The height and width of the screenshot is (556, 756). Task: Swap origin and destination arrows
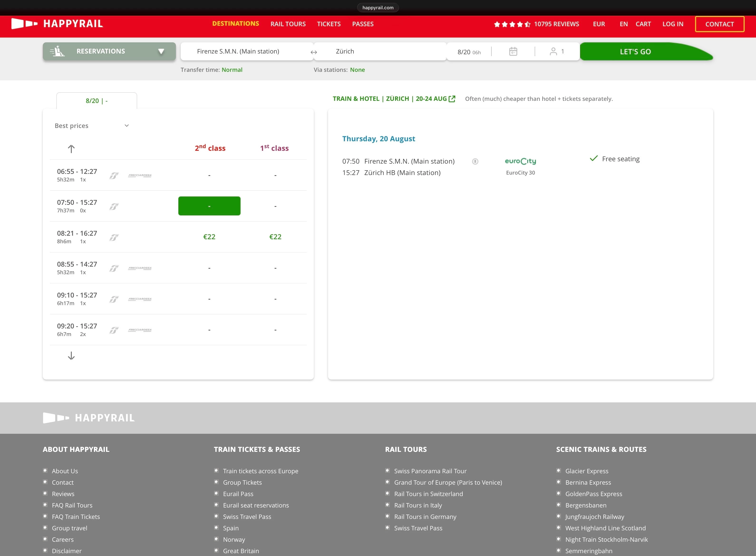coord(314,52)
